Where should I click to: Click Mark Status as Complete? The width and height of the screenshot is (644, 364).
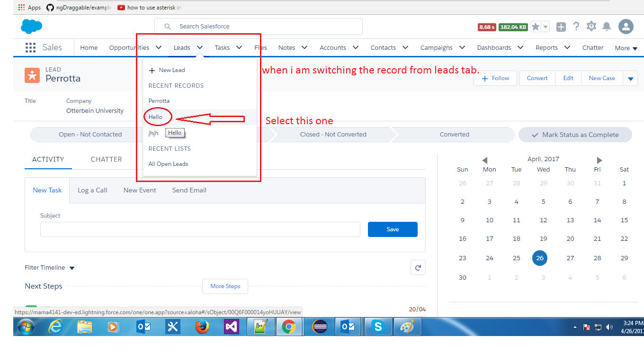(x=575, y=135)
